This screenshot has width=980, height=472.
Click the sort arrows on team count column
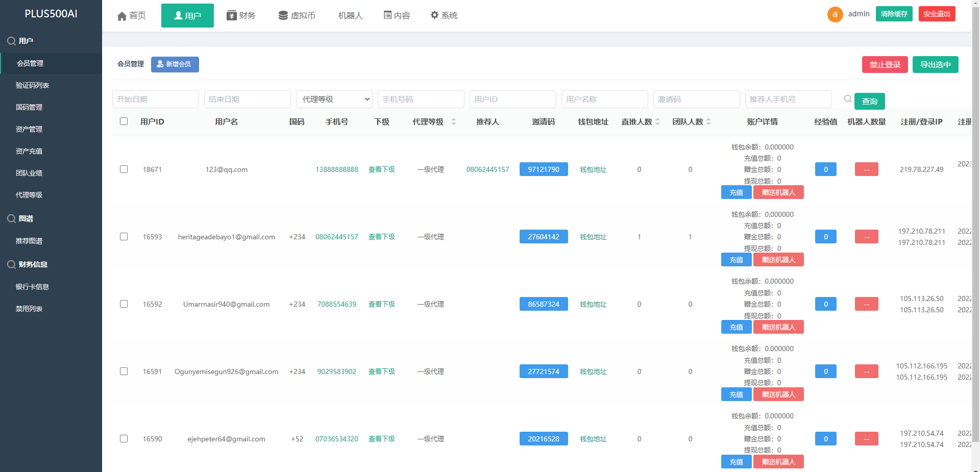708,121
